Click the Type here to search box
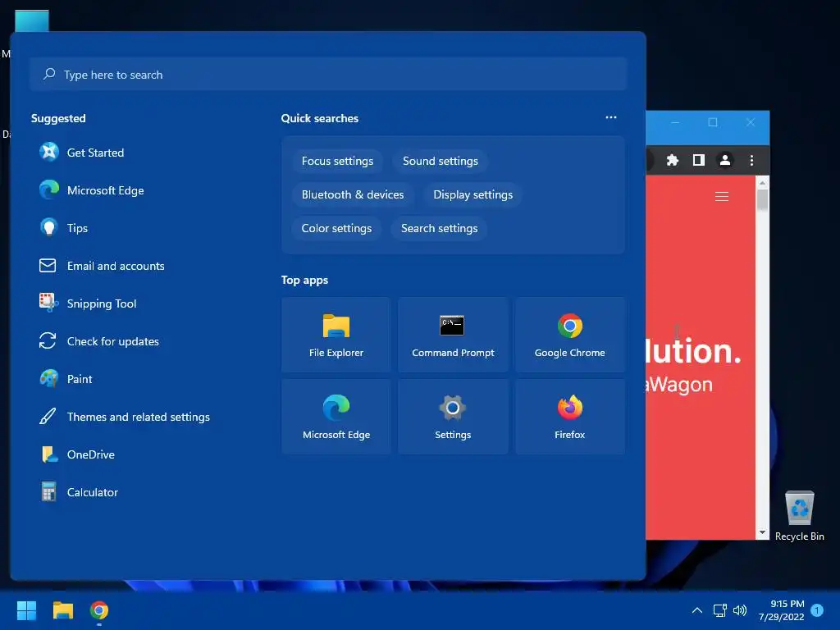Image resolution: width=840 pixels, height=630 pixels. coord(328,75)
